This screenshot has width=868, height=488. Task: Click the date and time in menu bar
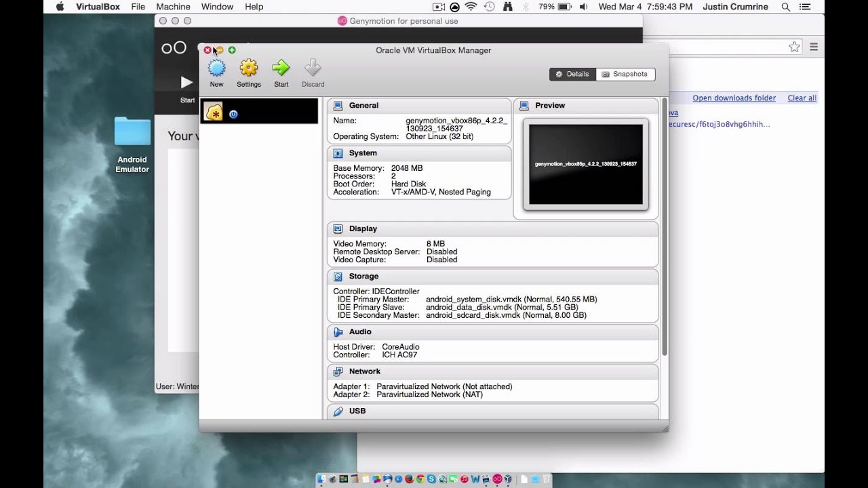click(x=646, y=7)
